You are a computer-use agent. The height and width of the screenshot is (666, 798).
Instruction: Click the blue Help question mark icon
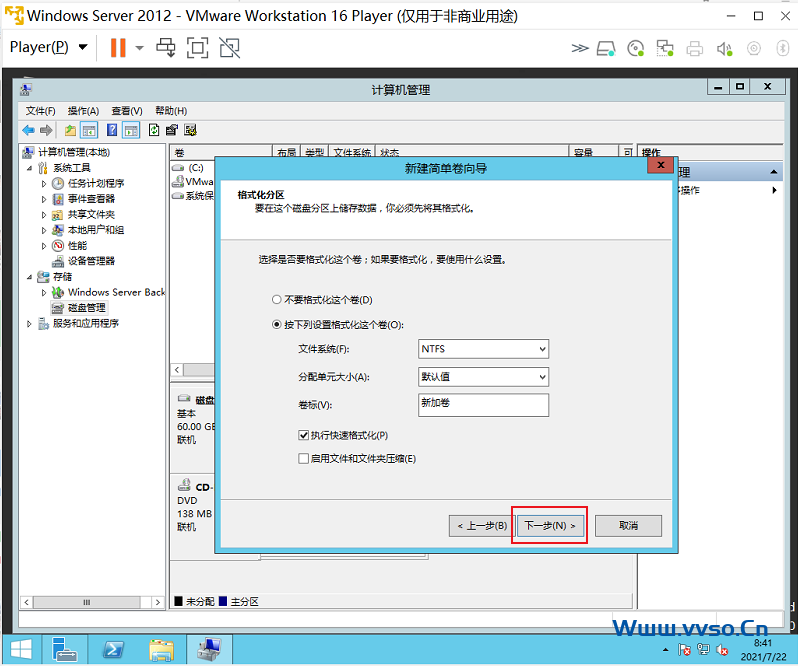[112, 131]
